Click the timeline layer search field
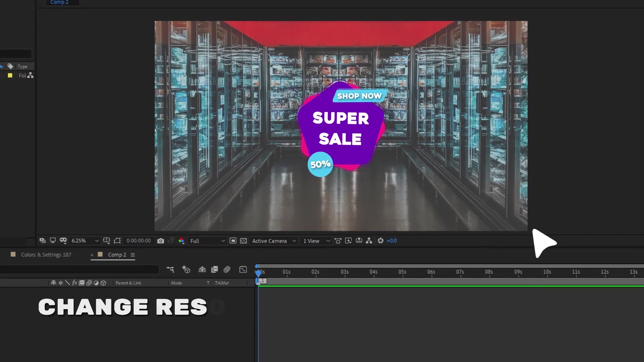Screen dimensions: 644x362 coord(79,269)
